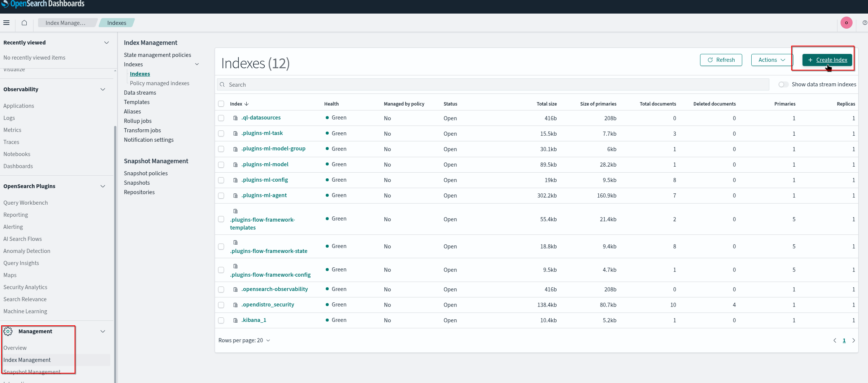
Task: Check the .plugins-ml-model row checkbox
Action: [221, 165]
